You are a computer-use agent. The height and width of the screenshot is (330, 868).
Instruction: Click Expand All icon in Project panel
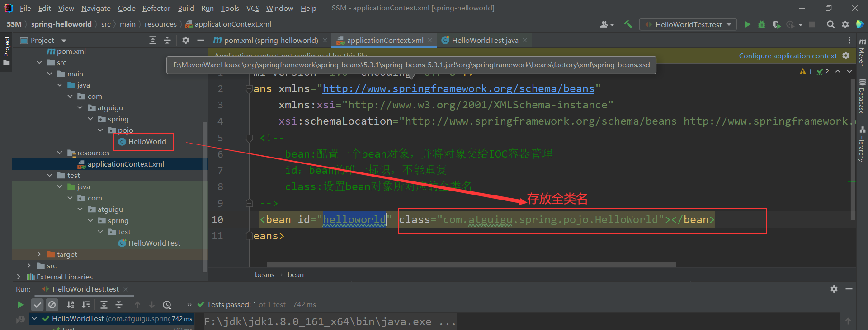click(153, 40)
